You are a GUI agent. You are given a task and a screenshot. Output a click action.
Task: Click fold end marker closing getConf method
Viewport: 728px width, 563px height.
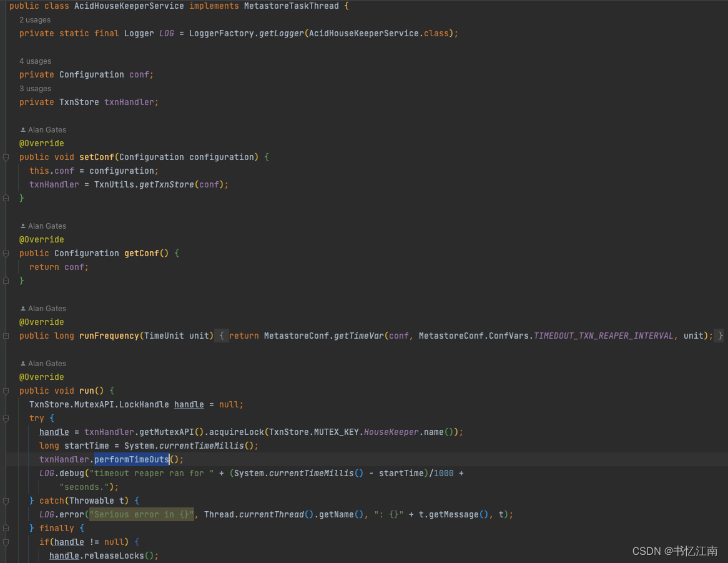(x=6, y=281)
